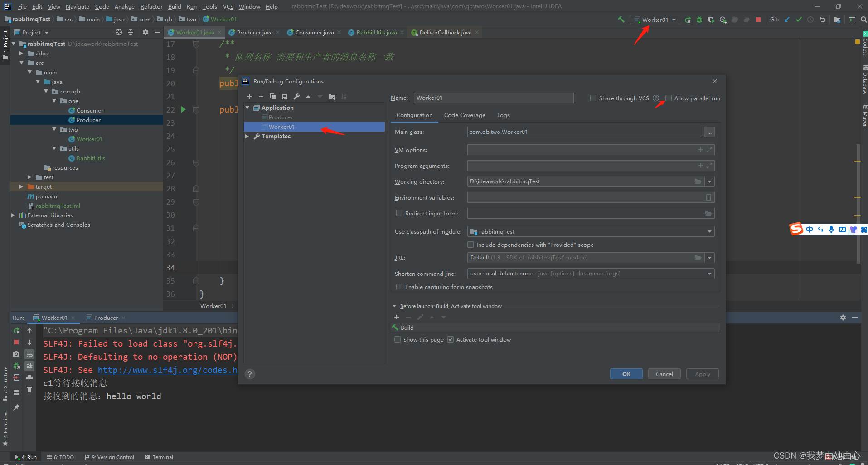Viewport: 868px width, 465px height.
Task: Copy configuration icon in dialog toolbar
Action: (272, 97)
